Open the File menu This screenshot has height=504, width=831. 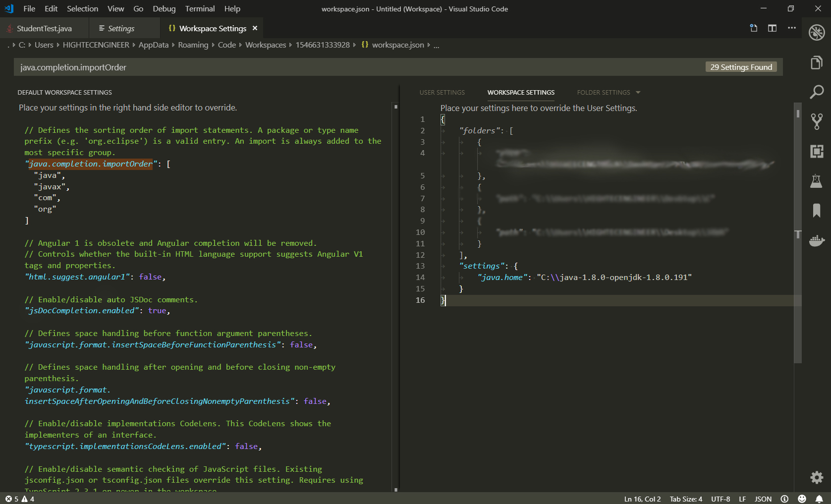[29, 8]
